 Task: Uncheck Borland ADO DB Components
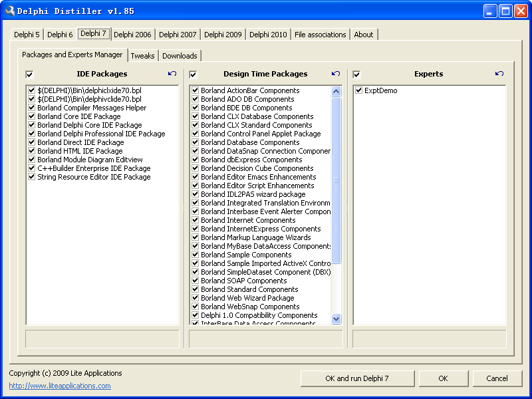tap(195, 99)
